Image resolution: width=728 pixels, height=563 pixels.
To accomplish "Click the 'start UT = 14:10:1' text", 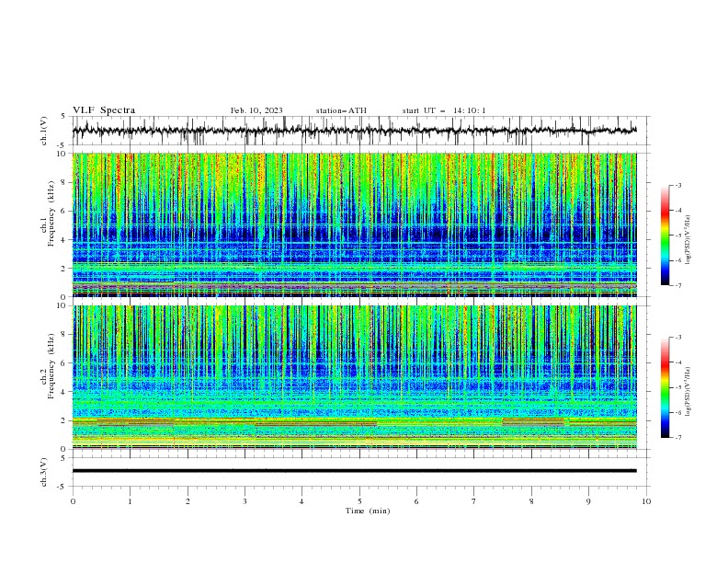I will [x=444, y=110].
